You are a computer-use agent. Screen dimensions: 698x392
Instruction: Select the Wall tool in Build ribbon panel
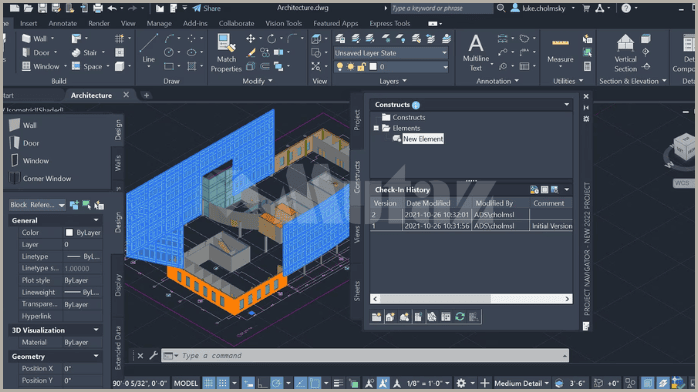click(34, 38)
